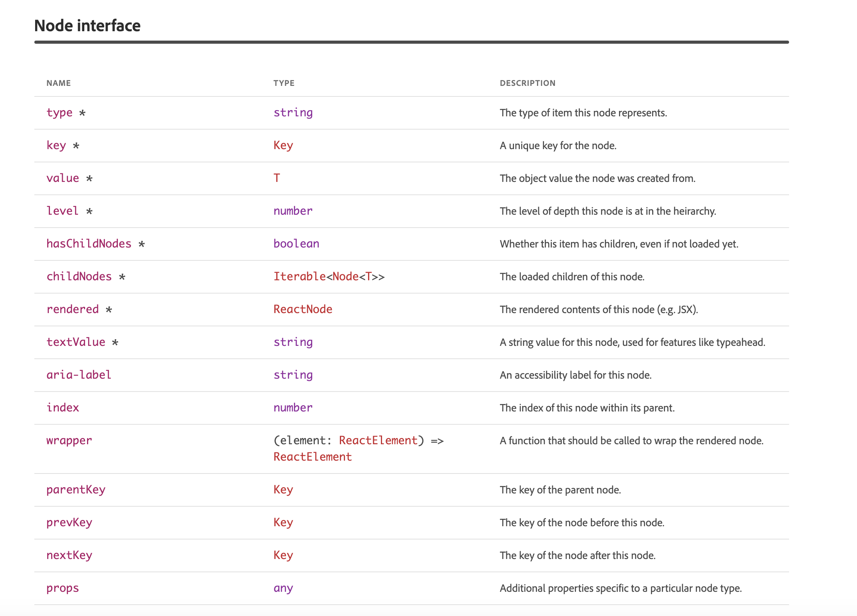Click the Key link in the parentKey row
Viewport: 857px width, 616px height.
pyautogui.click(x=283, y=490)
